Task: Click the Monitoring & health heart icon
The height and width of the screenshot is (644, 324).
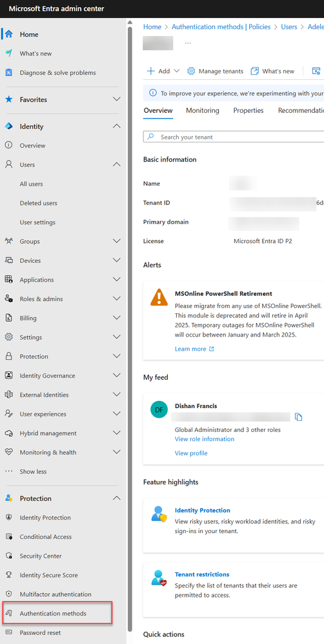Action: click(8, 452)
